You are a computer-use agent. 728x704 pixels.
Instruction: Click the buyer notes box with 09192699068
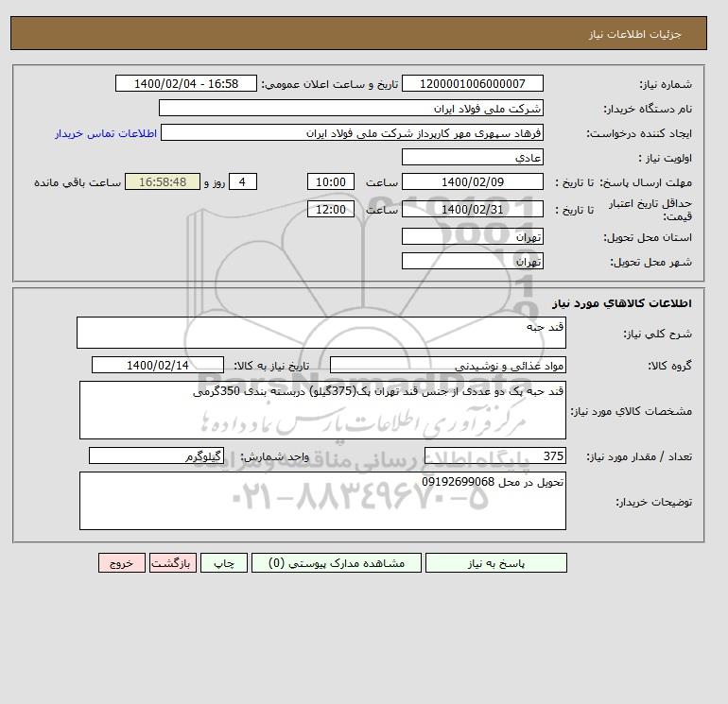pyautogui.click(x=322, y=501)
